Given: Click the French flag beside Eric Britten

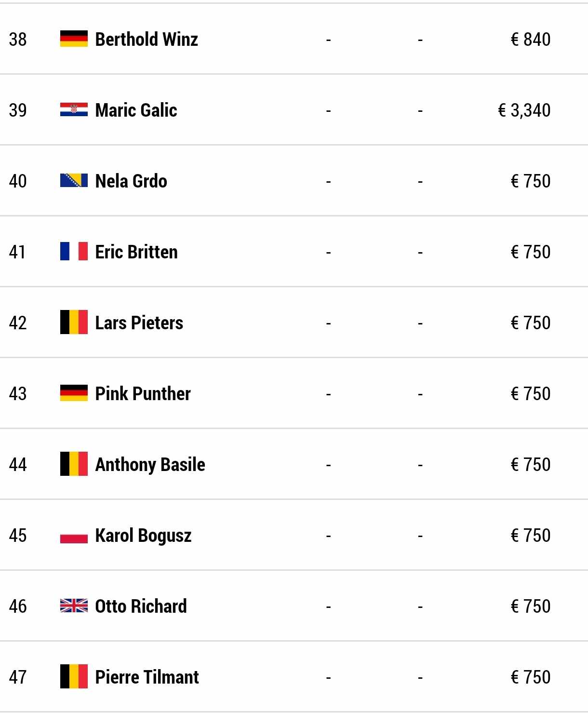Looking at the screenshot, I should [x=74, y=251].
